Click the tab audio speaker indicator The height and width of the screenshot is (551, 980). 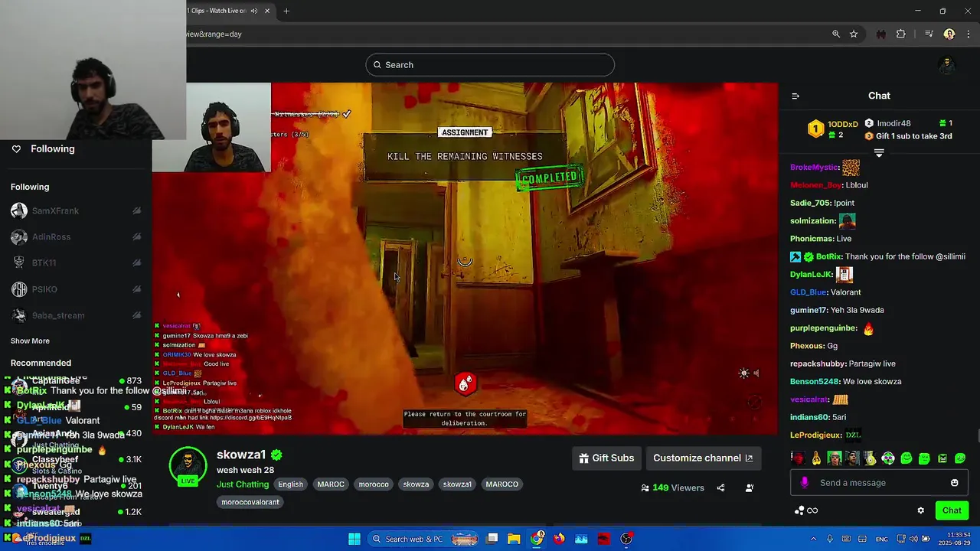tap(253, 11)
